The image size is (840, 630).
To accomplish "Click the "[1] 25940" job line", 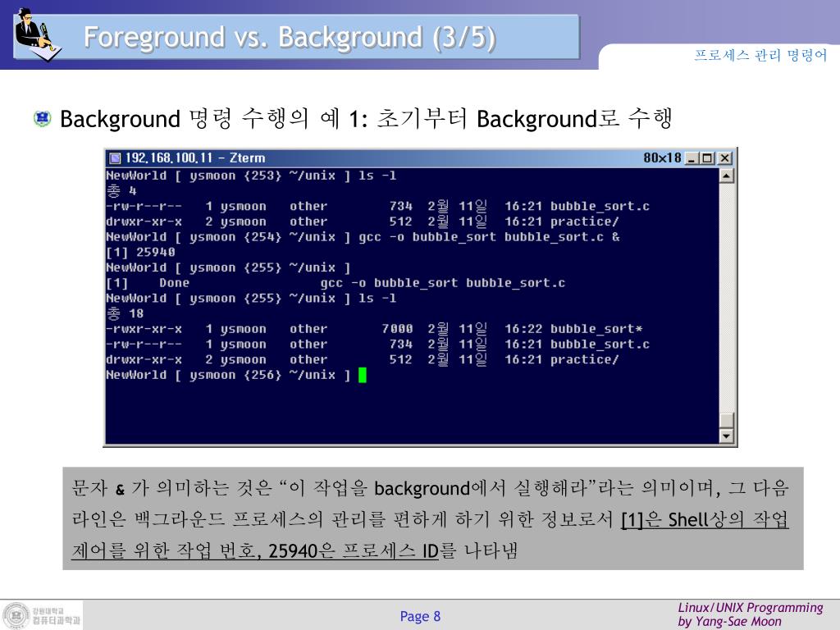I will (x=140, y=253).
